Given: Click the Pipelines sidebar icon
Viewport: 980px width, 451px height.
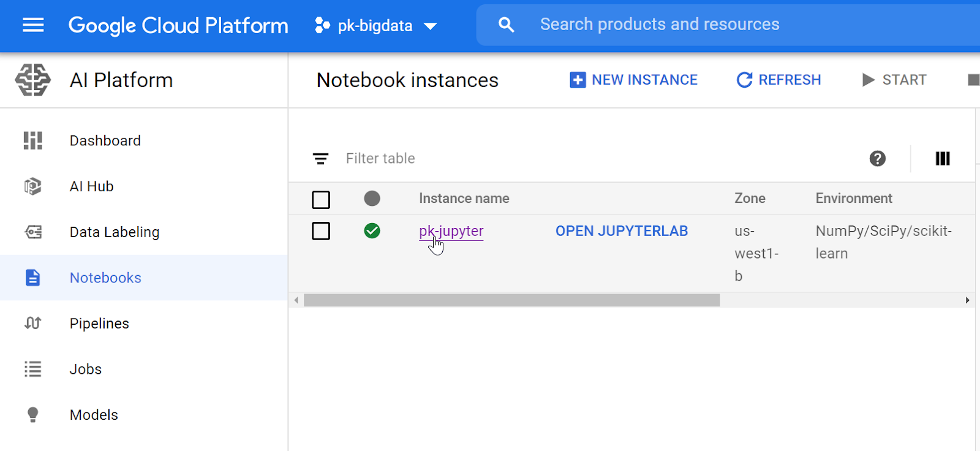Looking at the screenshot, I should [x=33, y=323].
